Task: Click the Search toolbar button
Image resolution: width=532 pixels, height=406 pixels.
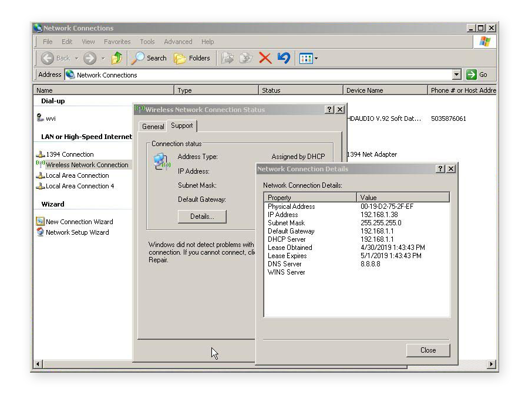Action: 150,58
